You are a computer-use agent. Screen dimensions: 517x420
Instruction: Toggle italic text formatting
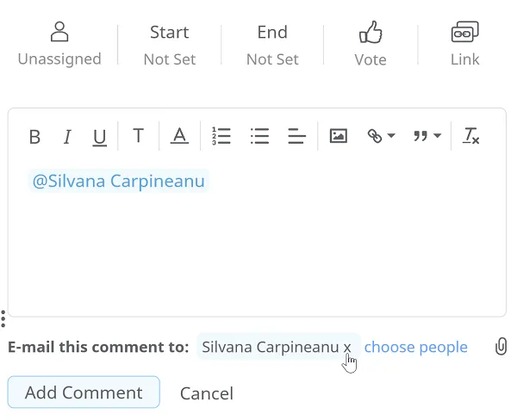tap(66, 136)
